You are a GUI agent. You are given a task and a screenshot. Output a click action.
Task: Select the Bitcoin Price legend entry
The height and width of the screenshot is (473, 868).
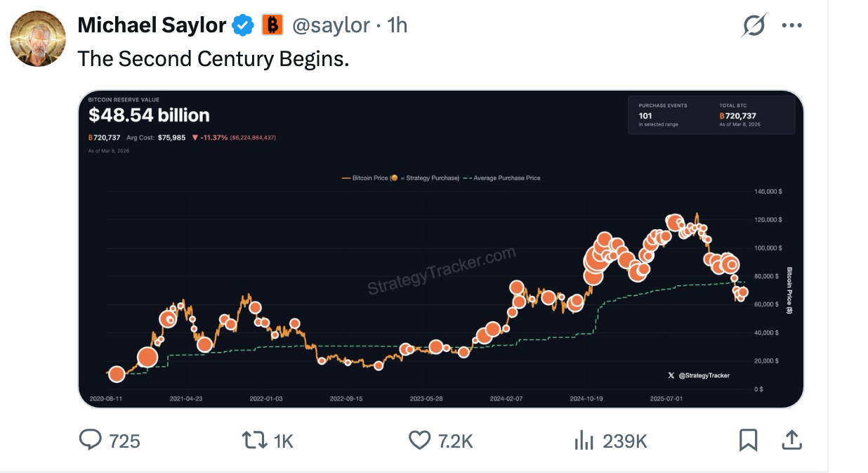(x=371, y=178)
